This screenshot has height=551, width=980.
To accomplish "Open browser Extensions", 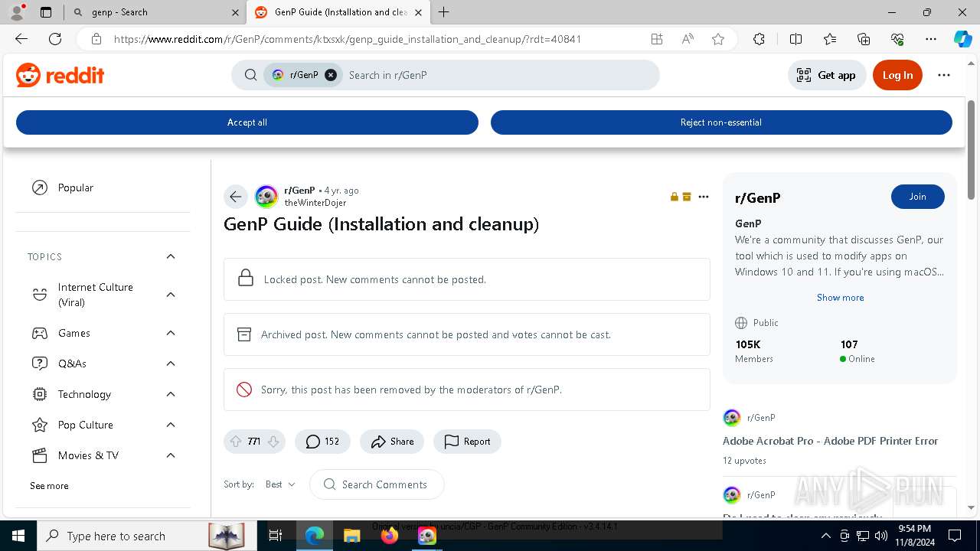I will tap(759, 39).
